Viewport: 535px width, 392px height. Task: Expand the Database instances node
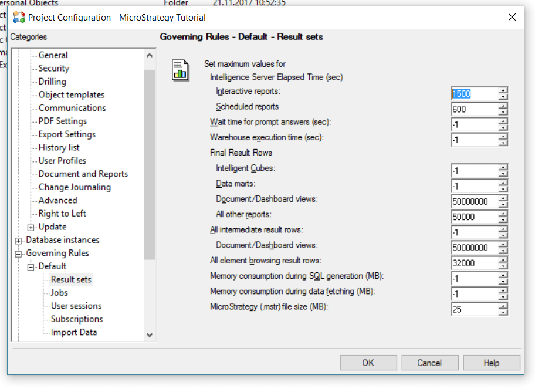coord(19,240)
